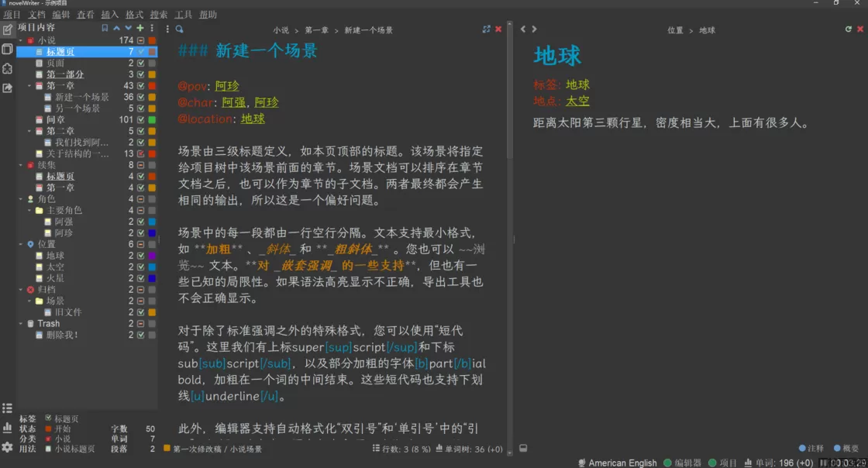The image size is (868, 468).
Task: Collapse the 位置 root folder
Action: tap(21, 244)
